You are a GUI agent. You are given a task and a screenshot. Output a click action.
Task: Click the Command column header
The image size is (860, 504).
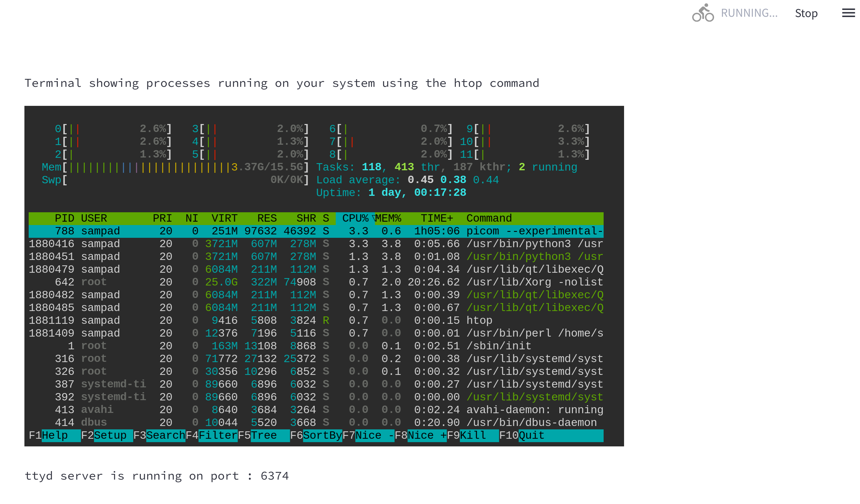tap(489, 218)
